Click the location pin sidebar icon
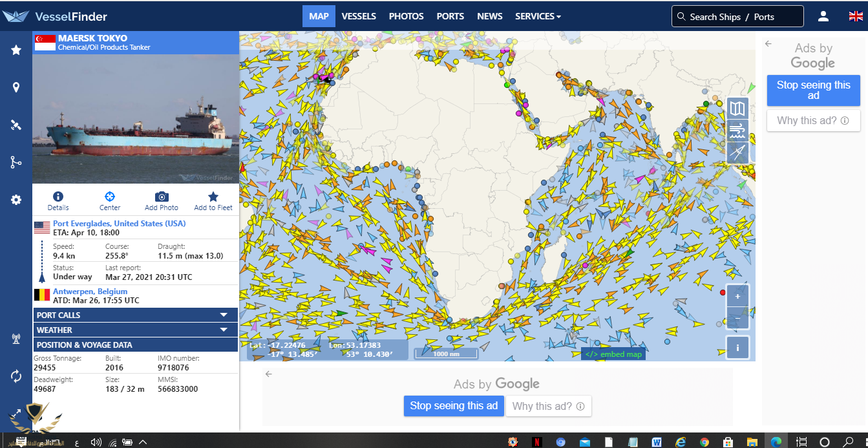This screenshot has width=868, height=448. tap(16, 88)
